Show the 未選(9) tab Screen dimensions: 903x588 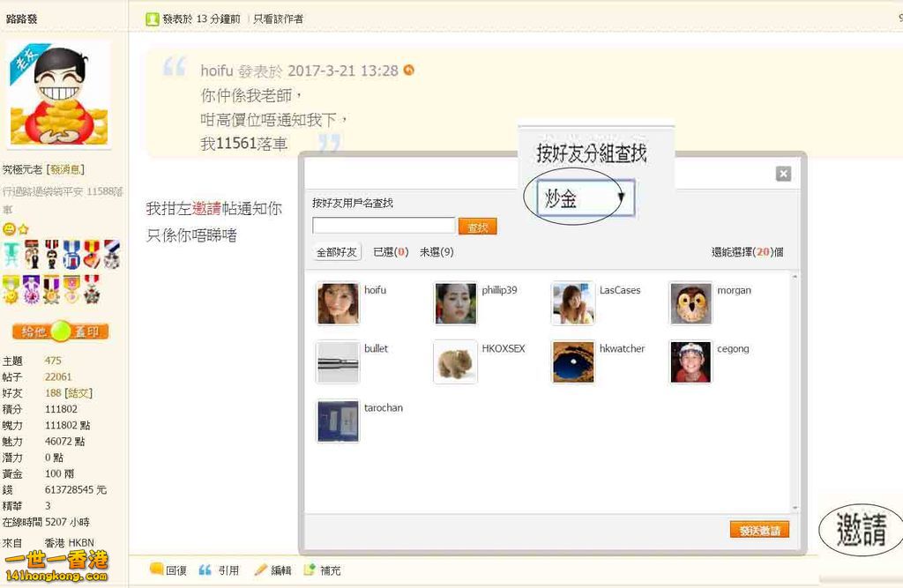437,252
